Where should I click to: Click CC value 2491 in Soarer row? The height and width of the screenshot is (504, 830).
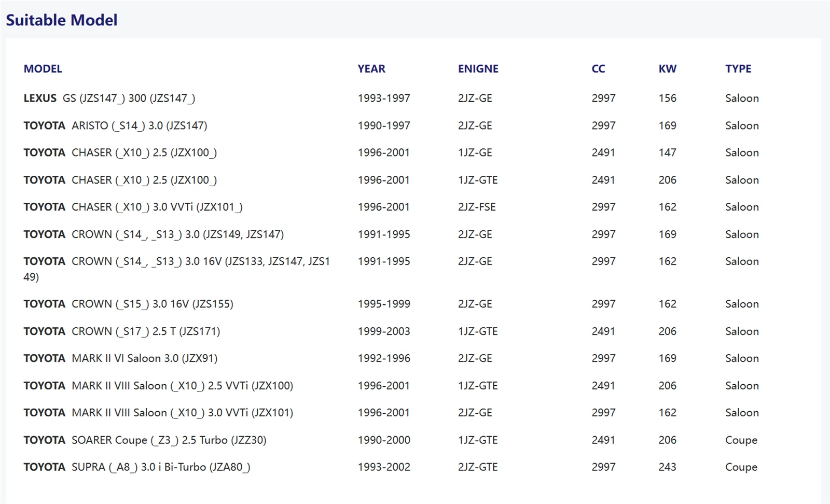tap(603, 440)
